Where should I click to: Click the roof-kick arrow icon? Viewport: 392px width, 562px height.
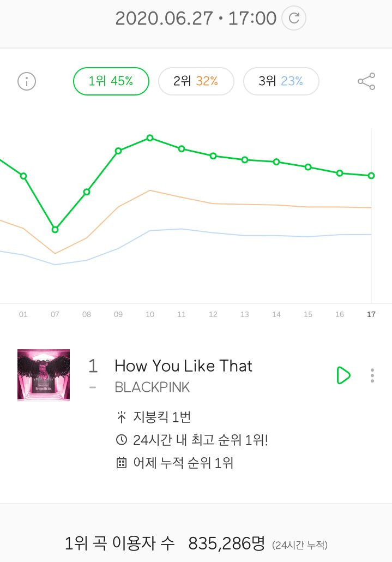[x=122, y=417]
